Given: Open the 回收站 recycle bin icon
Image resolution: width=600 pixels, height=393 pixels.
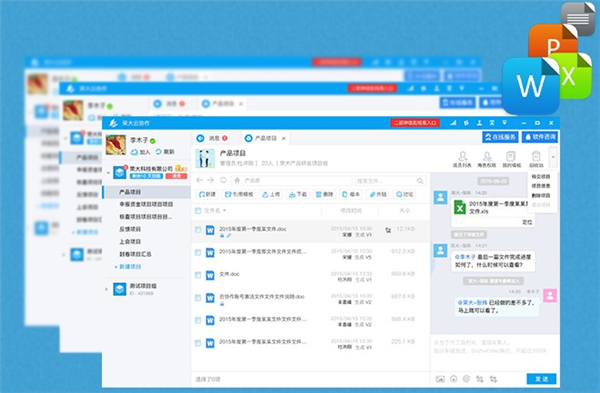Looking at the screenshot, I should pos(536,159).
